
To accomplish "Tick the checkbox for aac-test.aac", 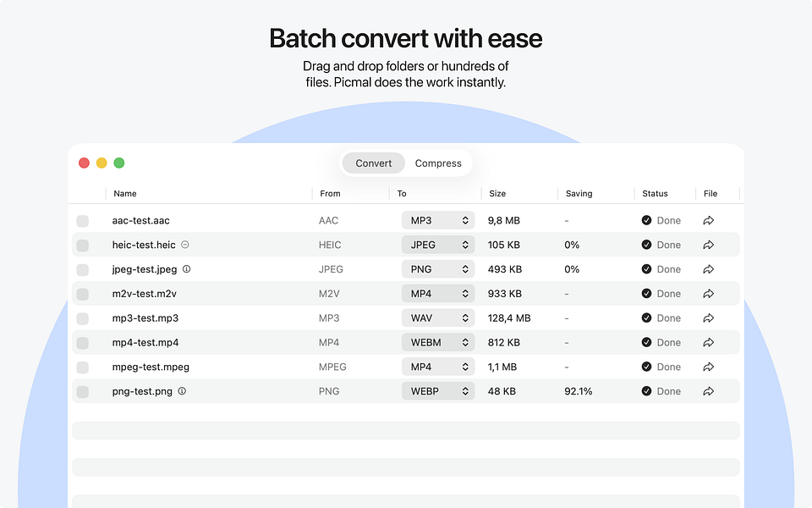I will (83, 221).
